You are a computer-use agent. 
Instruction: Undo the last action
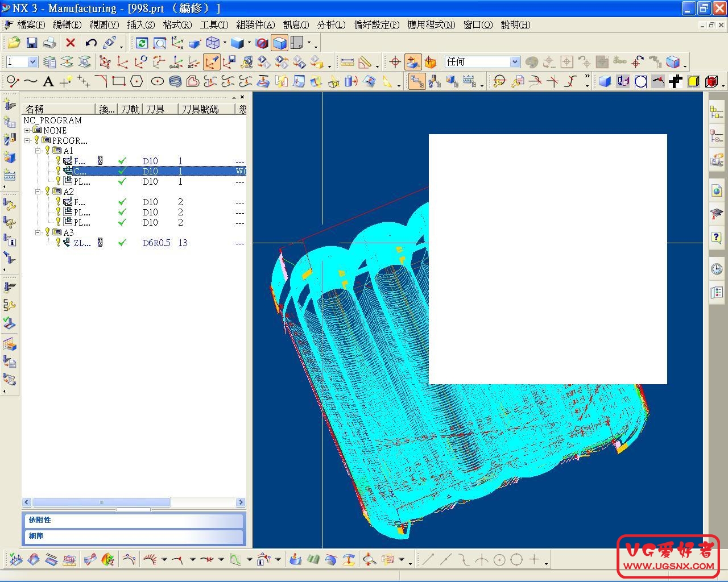coord(91,43)
